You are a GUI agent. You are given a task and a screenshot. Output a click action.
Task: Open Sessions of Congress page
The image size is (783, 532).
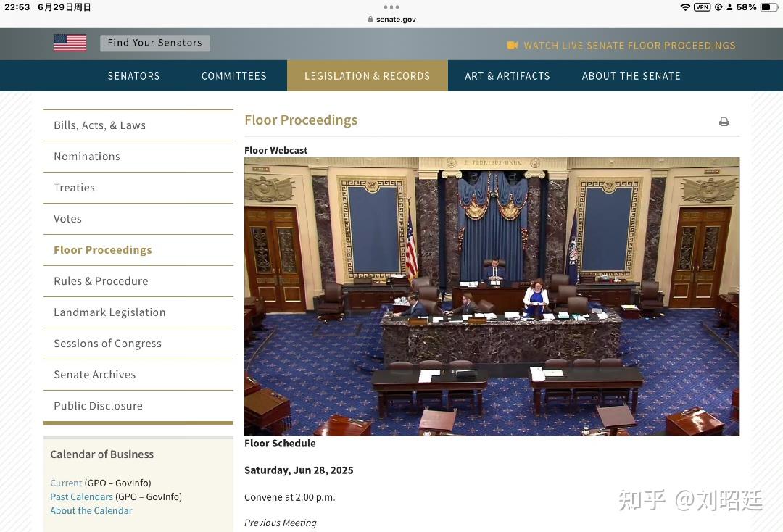138,344
